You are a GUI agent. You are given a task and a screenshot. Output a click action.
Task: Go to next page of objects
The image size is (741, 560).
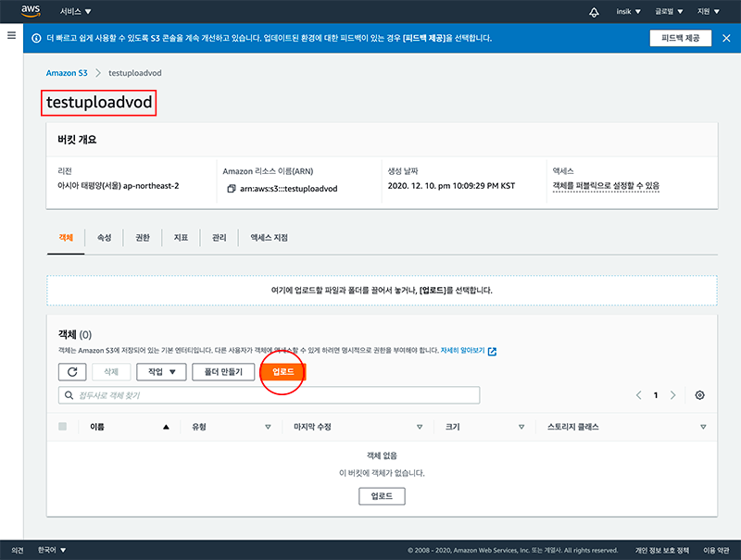point(673,395)
